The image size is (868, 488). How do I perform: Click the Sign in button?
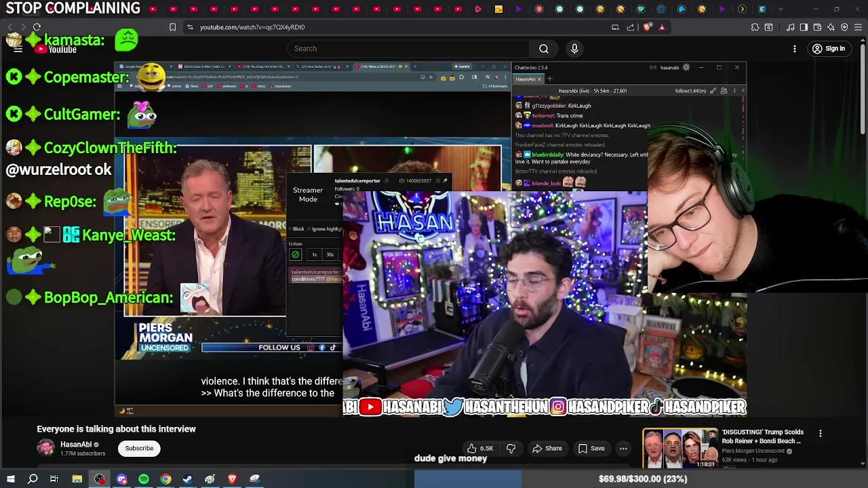click(829, 49)
